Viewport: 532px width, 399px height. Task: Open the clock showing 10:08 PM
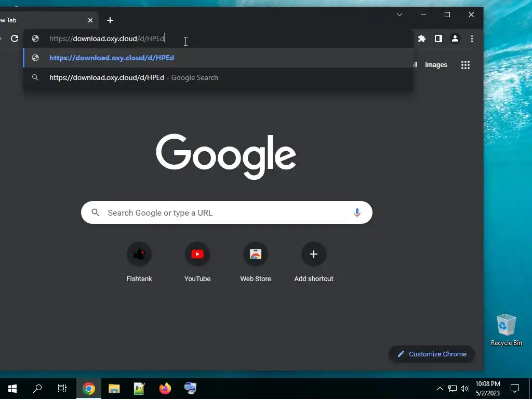pyautogui.click(x=487, y=389)
